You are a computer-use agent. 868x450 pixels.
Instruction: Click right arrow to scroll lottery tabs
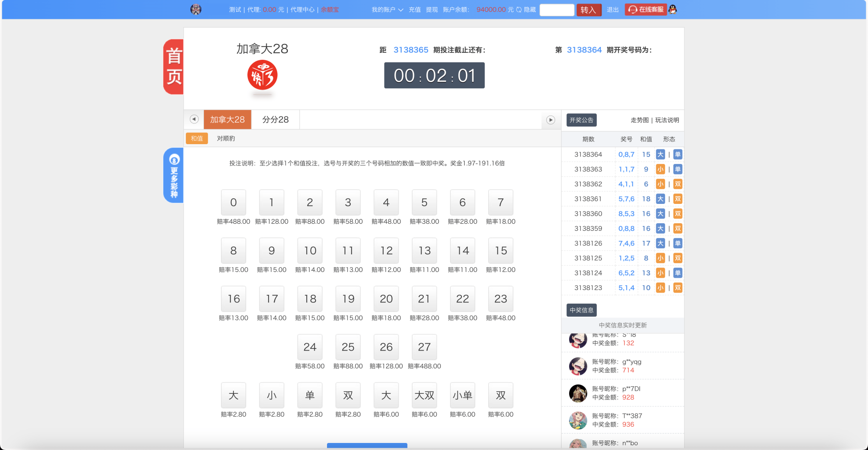(x=550, y=119)
